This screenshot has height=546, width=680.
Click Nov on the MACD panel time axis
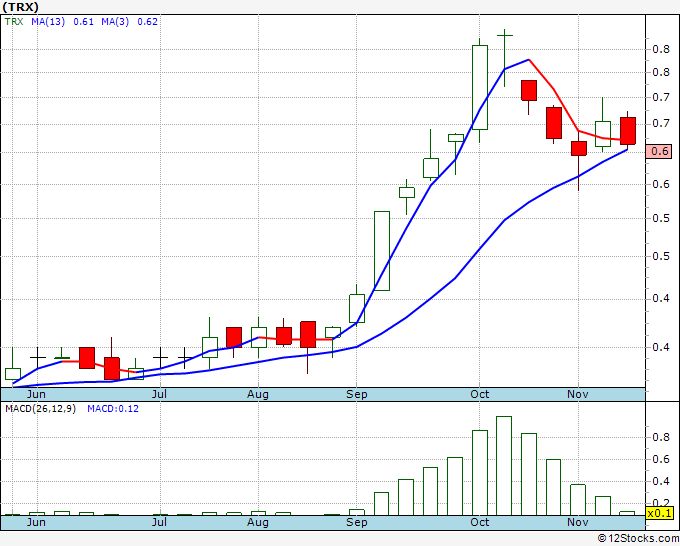click(x=578, y=522)
